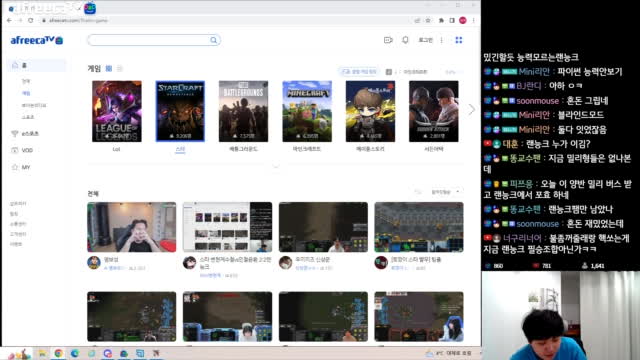Click the search magnifier icon
Viewport: 640px width, 360px height.
pyautogui.click(x=213, y=40)
